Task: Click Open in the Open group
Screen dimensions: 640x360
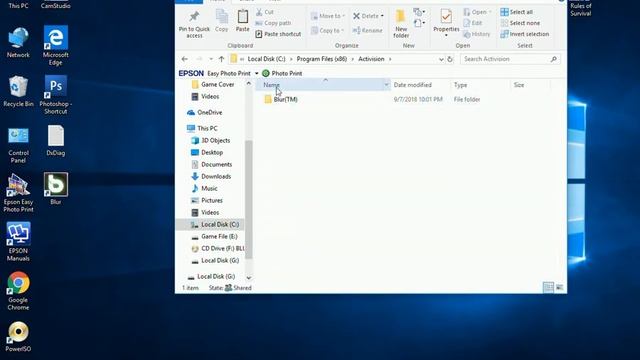Action: point(477,12)
